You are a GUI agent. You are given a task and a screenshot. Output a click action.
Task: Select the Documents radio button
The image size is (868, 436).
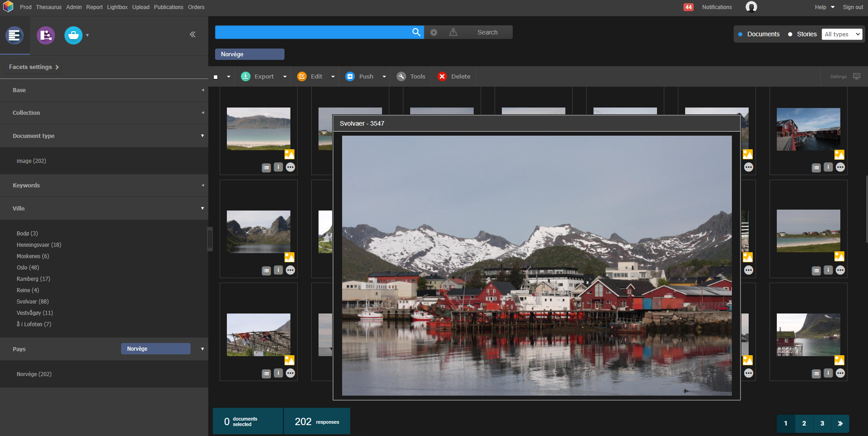point(740,34)
